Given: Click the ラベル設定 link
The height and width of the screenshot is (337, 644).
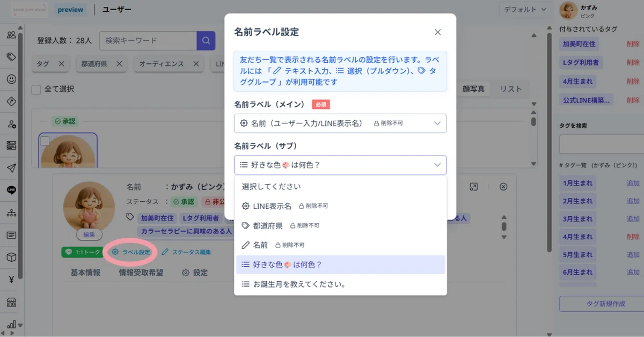Looking at the screenshot, I should tap(132, 252).
